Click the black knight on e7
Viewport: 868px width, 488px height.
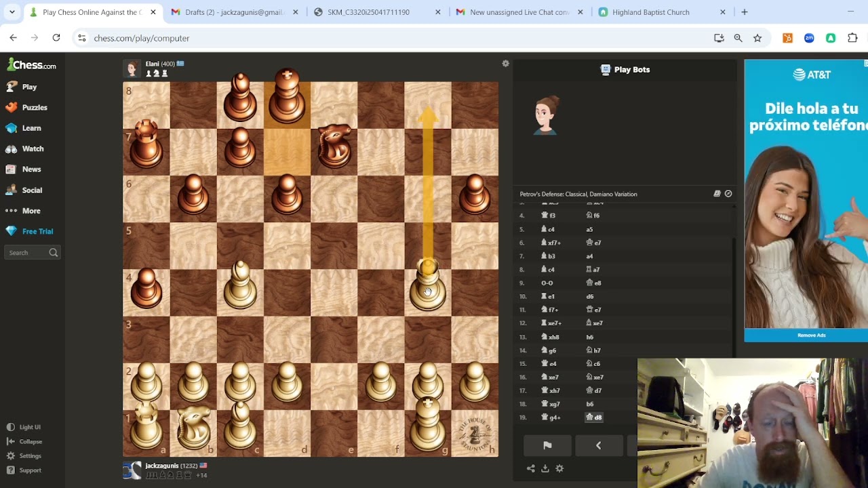(334, 146)
